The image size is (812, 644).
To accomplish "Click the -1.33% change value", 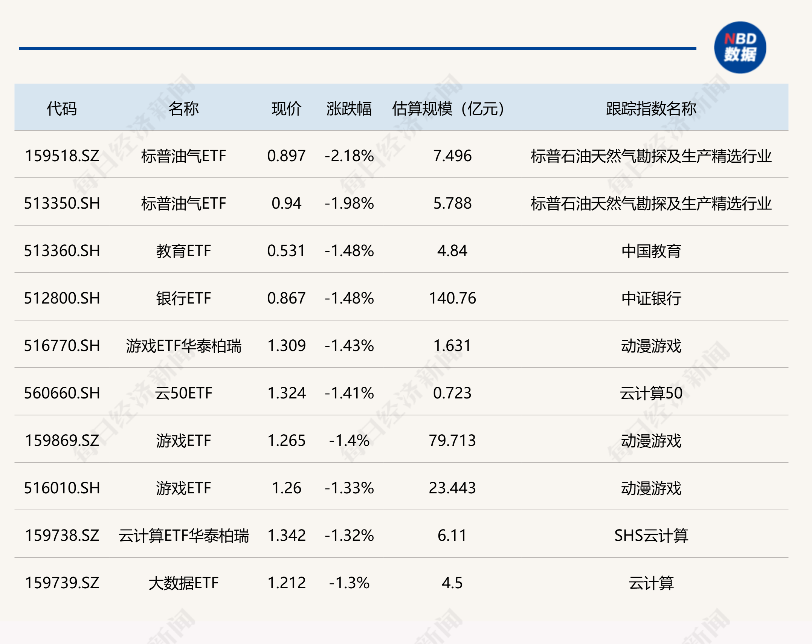I will [x=349, y=488].
